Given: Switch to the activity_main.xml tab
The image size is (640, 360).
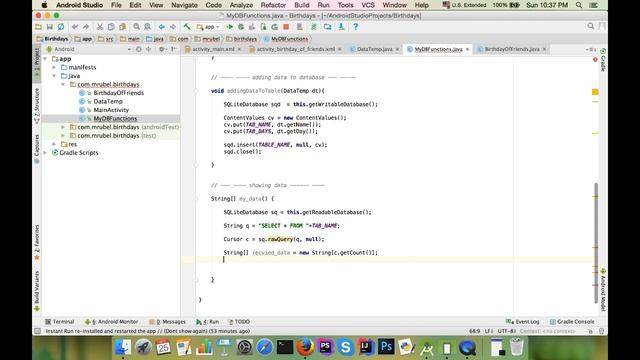Looking at the screenshot, I should click(x=213, y=49).
